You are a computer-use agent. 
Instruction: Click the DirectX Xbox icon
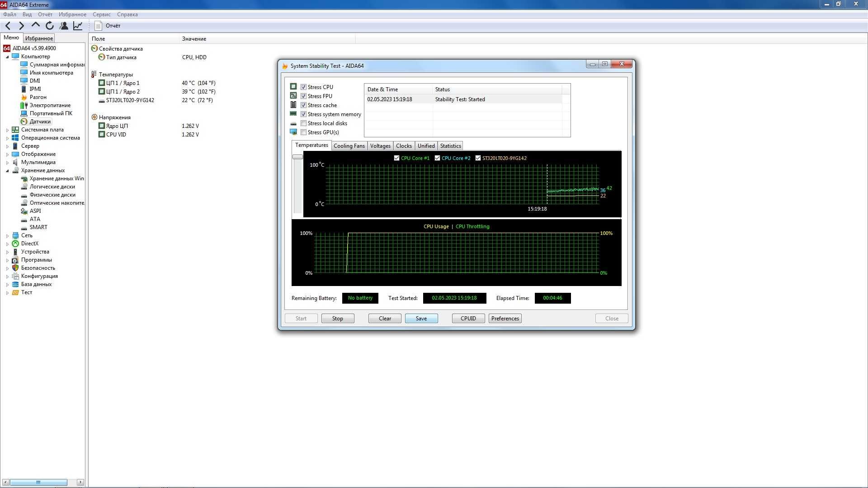(x=15, y=244)
